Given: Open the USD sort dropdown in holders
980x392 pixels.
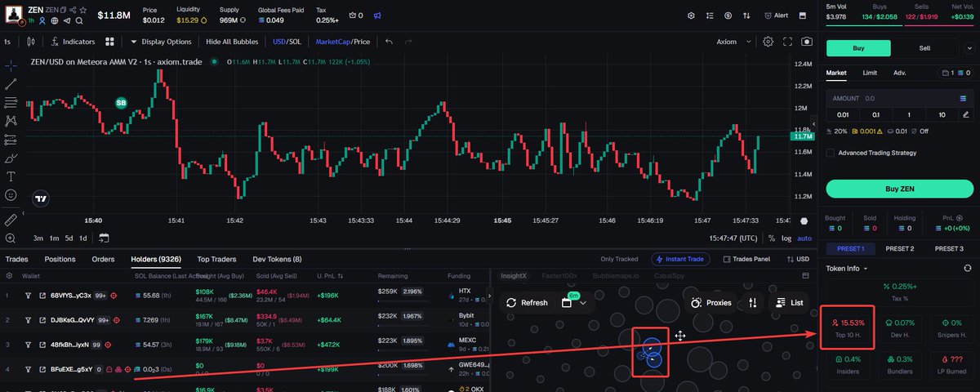Looking at the screenshot, I should click(800, 259).
